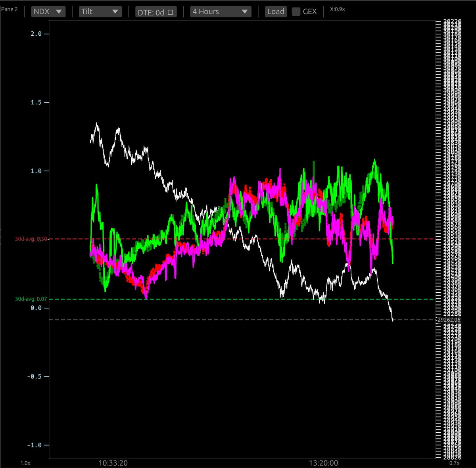Screen dimensions: 476x468
Task: Click the Load button
Action: click(276, 12)
